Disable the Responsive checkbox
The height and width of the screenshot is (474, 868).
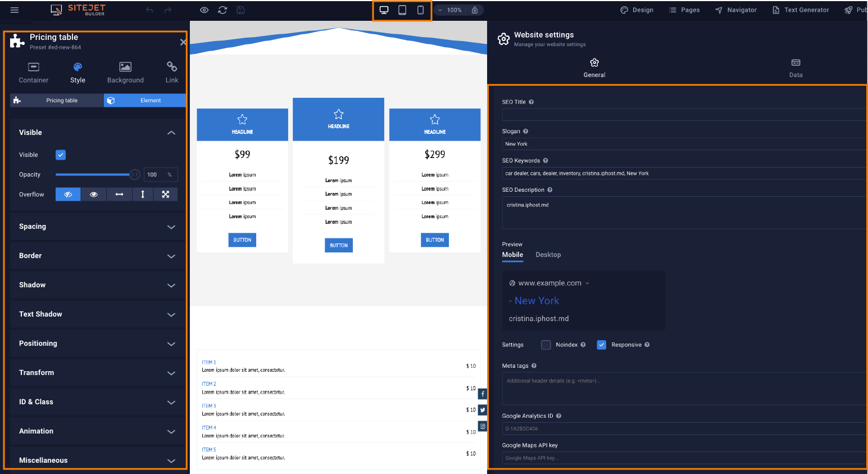pyautogui.click(x=602, y=345)
